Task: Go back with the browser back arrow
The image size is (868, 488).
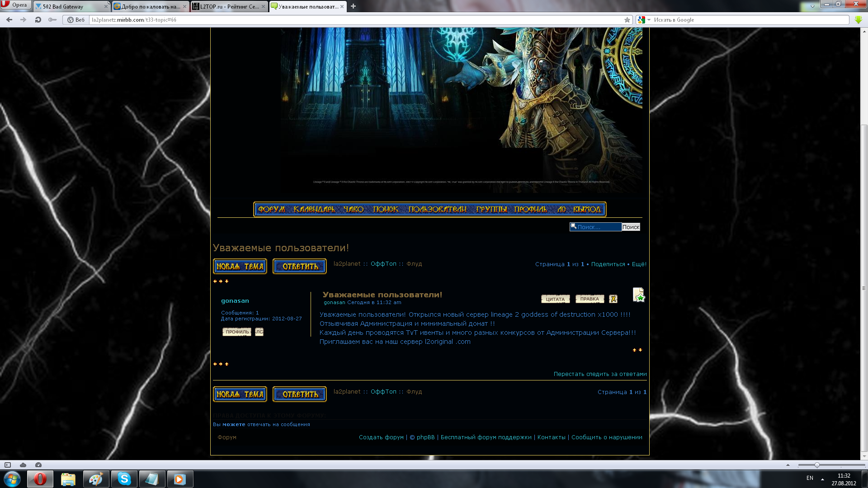Action: [9, 20]
